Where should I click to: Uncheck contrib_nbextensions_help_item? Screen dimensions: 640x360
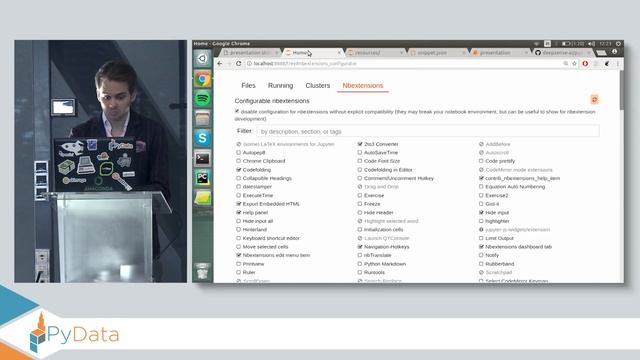tap(481, 178)
